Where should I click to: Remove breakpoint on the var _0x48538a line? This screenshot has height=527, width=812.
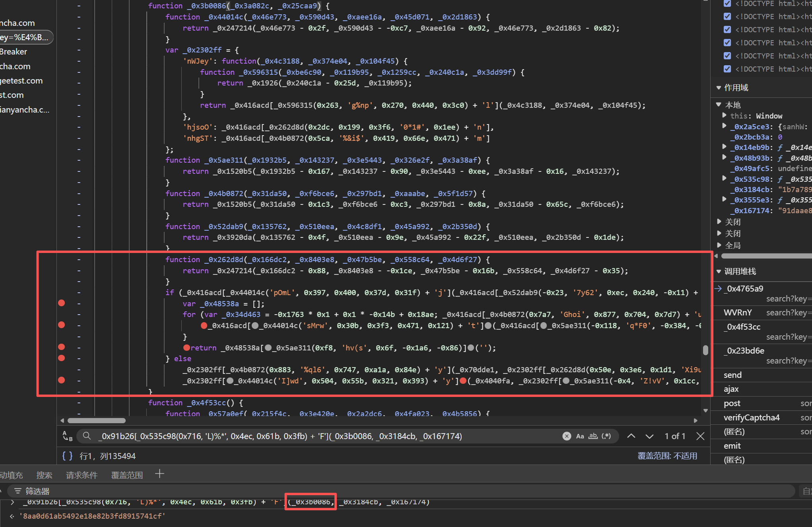click(61, 303)
